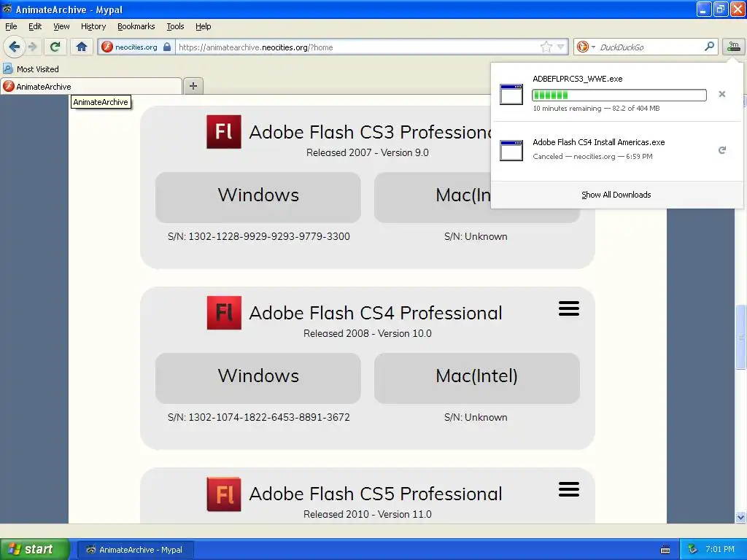This screenshot has height=560, width=747.
Task: Click the scrollbar down arrow
Action: point(740,517)
